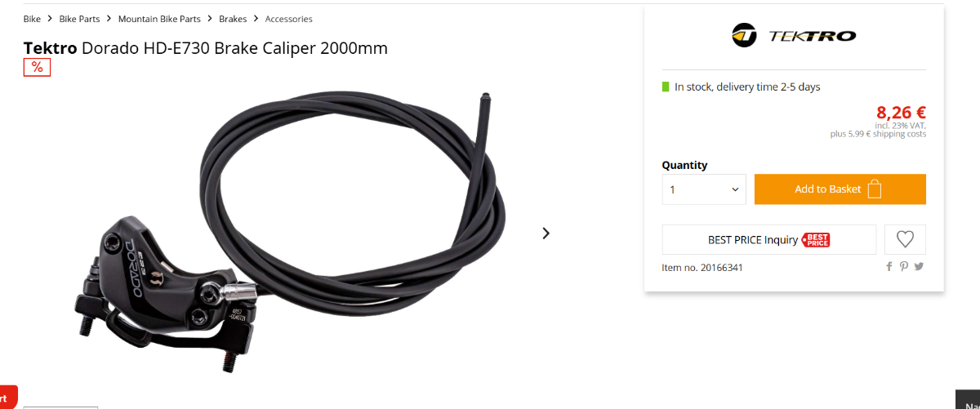Screen dimensions: 980x409
Task: Click bold Tektro brand name in title
Action: (x=51, y=48)
